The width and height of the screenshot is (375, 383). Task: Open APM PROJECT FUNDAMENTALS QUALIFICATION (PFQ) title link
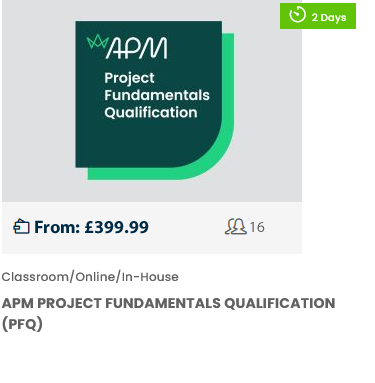pyautogui.click(x=168, y=313)
